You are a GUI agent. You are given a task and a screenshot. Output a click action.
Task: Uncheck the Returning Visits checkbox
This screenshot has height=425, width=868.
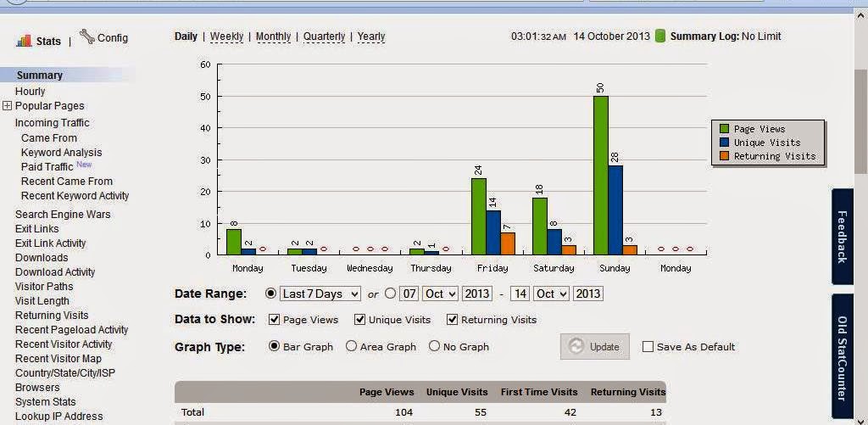click(x=453, y=320)
